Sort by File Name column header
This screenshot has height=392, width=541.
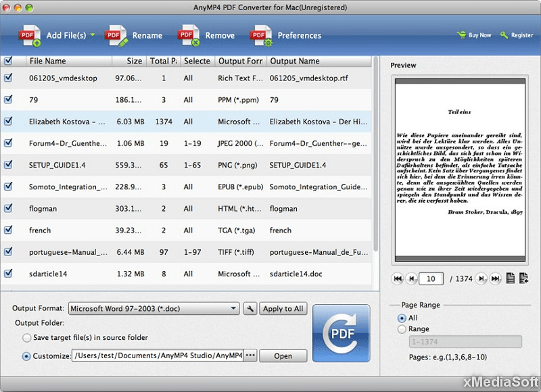[x=69, y=61]
